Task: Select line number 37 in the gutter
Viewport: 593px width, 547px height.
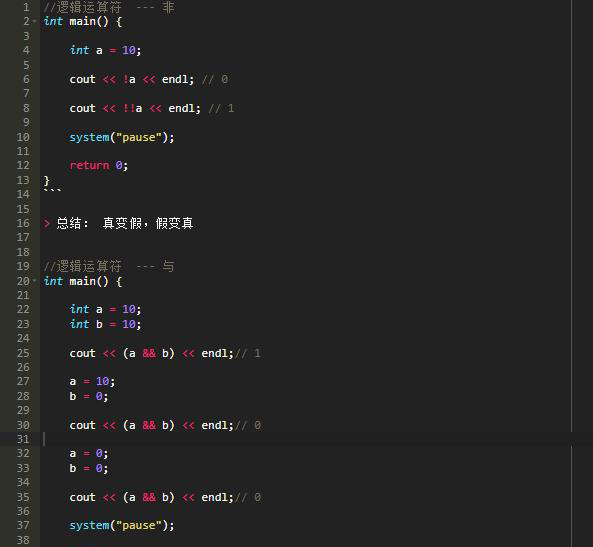Action: 23,525
